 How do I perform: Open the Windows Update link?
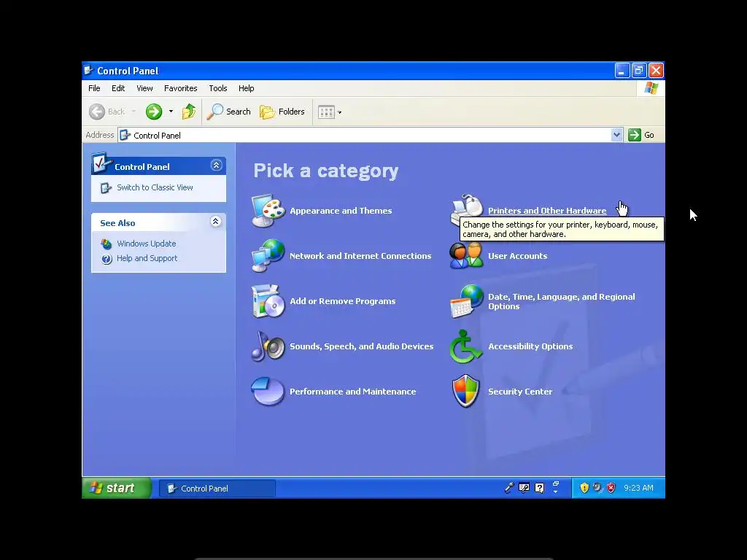[x=146, y=244]
